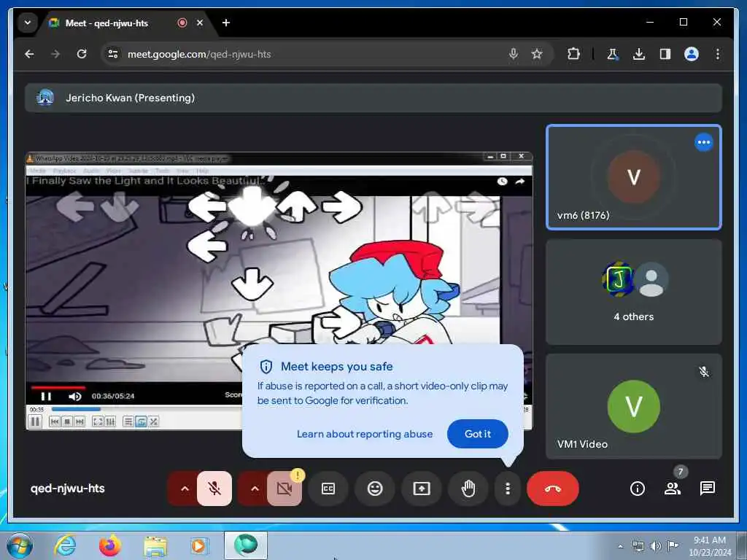Open Chrome three-dot menu
Image resolution: width=747 pixels, height=560 pixels.
click(x=718, y=54)
